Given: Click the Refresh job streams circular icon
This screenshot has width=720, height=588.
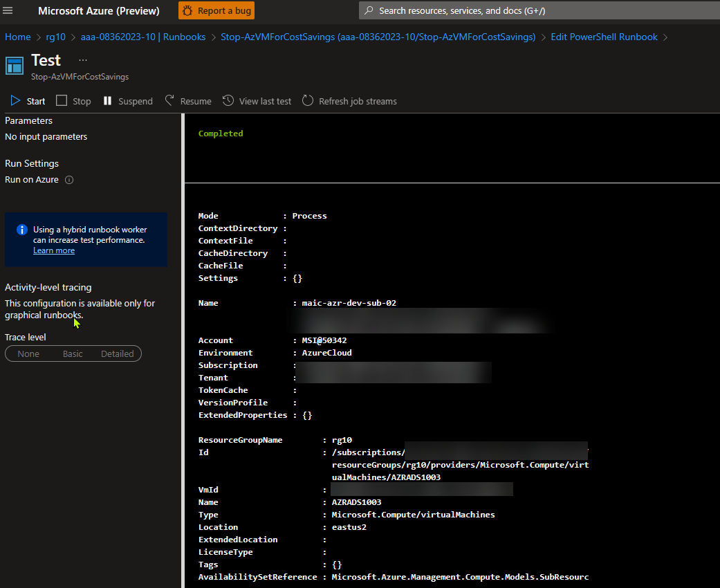Looking at the screenshot, I should tap(308, 100).
